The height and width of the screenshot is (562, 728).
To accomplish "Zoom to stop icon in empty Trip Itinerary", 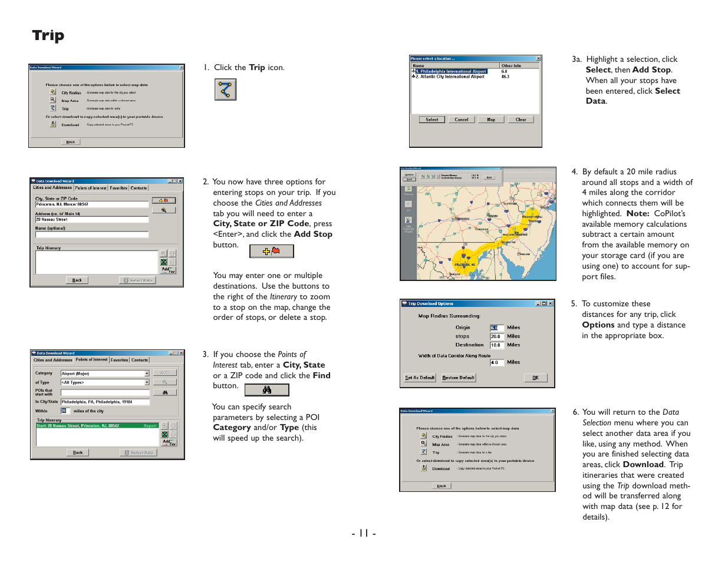I will click(x=163, y=253).
